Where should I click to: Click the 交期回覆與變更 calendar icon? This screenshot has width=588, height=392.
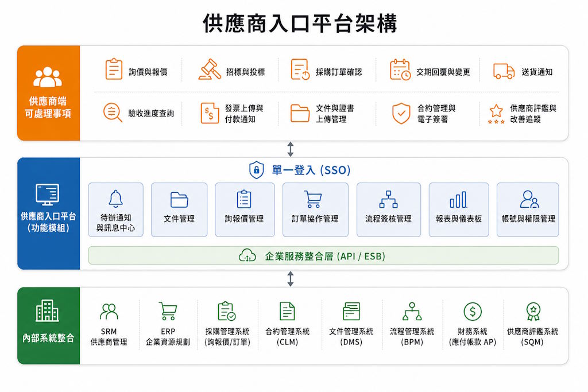pyautogui.click(x=400, y=69)
